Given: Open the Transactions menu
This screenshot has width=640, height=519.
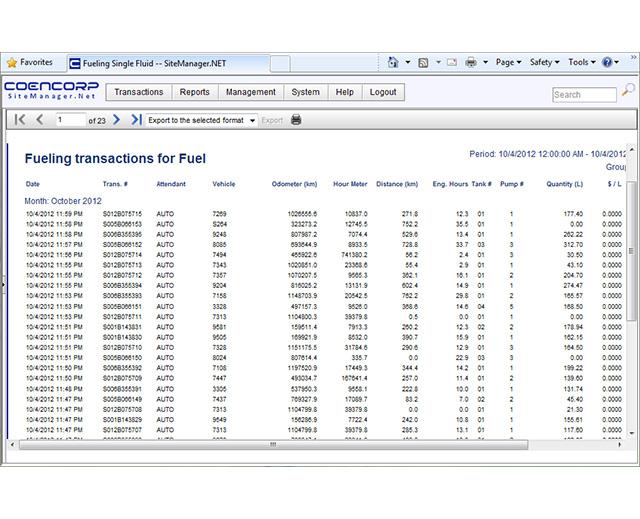Looking at the screenshot, I should click(x=138, y=92).
